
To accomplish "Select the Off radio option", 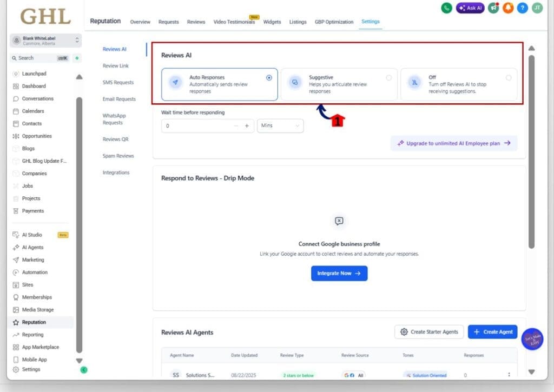I will click(x=509, y=78).
